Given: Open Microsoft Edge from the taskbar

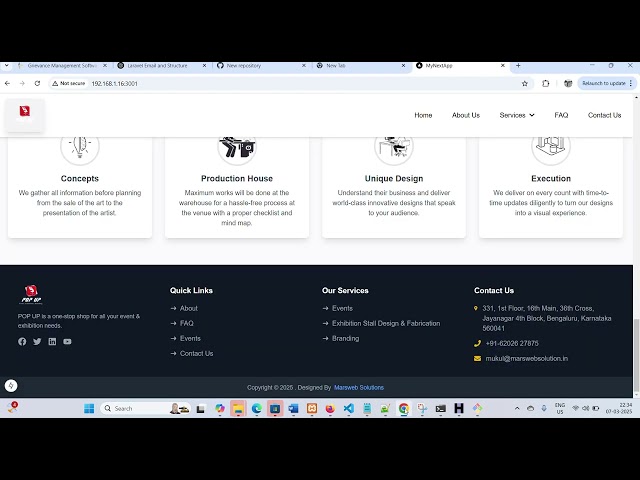Looking at the screenshot, I should click(x=257, y=408).
